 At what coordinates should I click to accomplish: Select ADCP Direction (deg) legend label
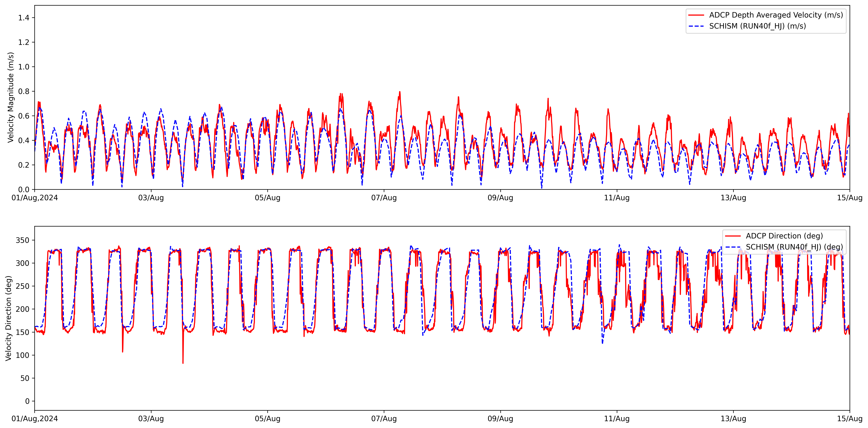784,236
